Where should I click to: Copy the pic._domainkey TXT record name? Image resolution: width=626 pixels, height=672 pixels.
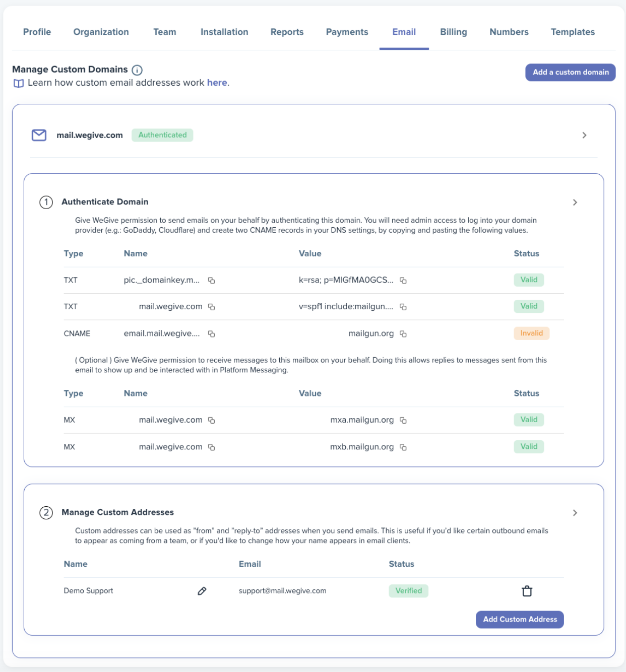212,281
